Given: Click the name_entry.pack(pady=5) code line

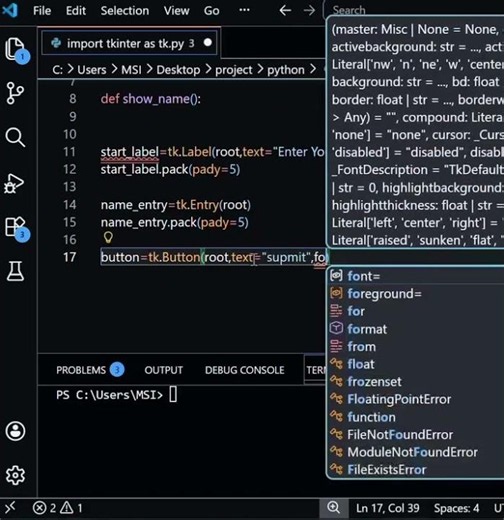Looking at the screenshot, I should tap(175, 222).
